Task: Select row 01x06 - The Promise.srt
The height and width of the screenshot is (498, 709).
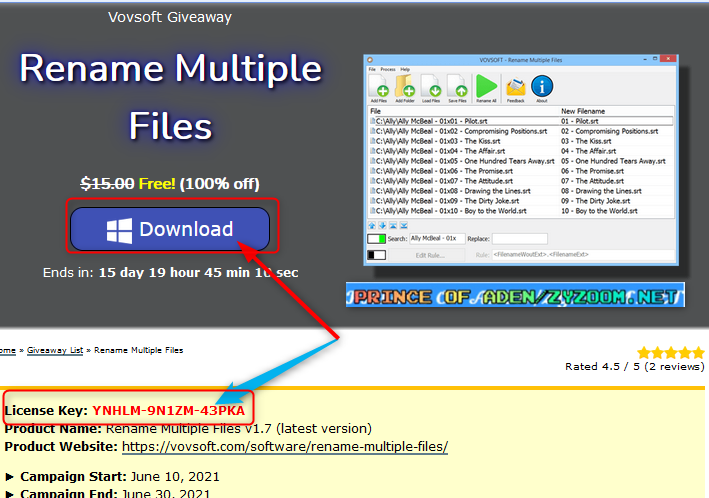Action: [x=521, y=171]
